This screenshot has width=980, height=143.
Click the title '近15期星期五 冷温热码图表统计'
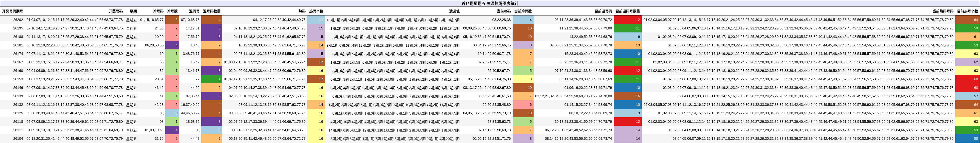[490, 3]
